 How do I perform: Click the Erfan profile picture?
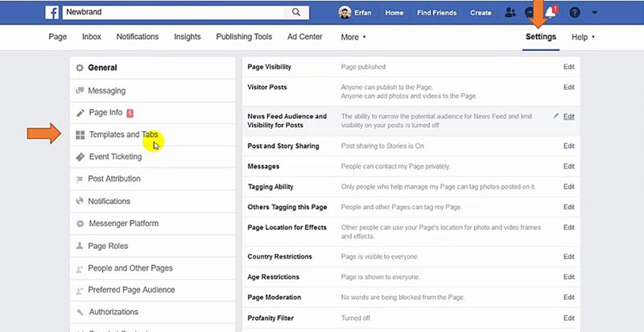pyautogui.click(x=344, y=13)
